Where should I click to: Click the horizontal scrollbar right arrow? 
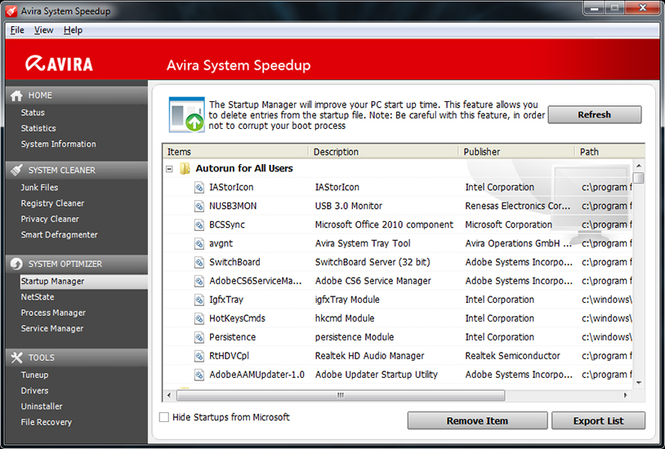625,395
